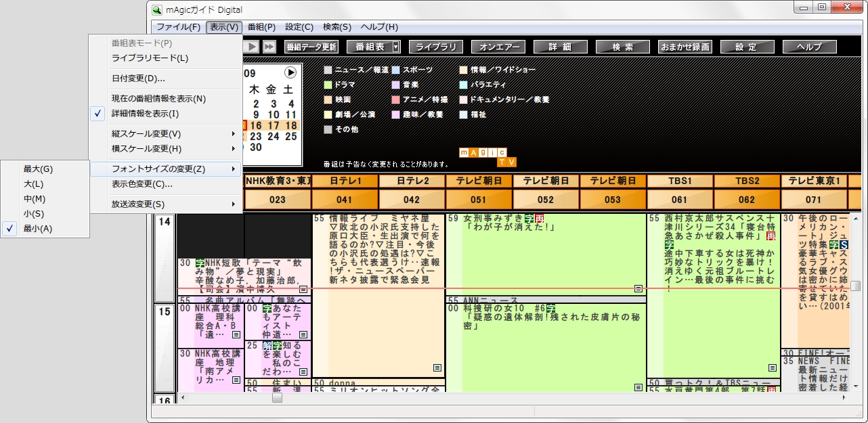Click ライブラリ toolbar button
Screen dimensions: 868x423
click(x=436, y=47)
